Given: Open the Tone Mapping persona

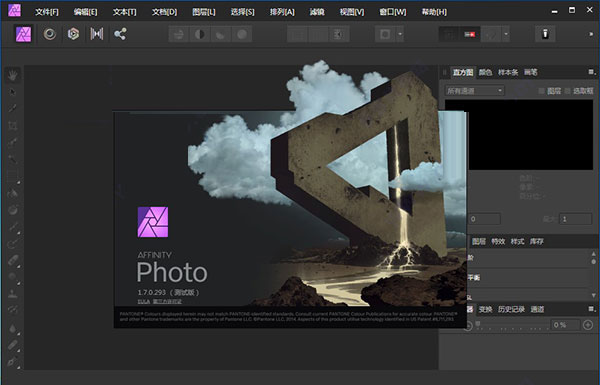Looking at the screenshot, I should [x=96, y=34].
